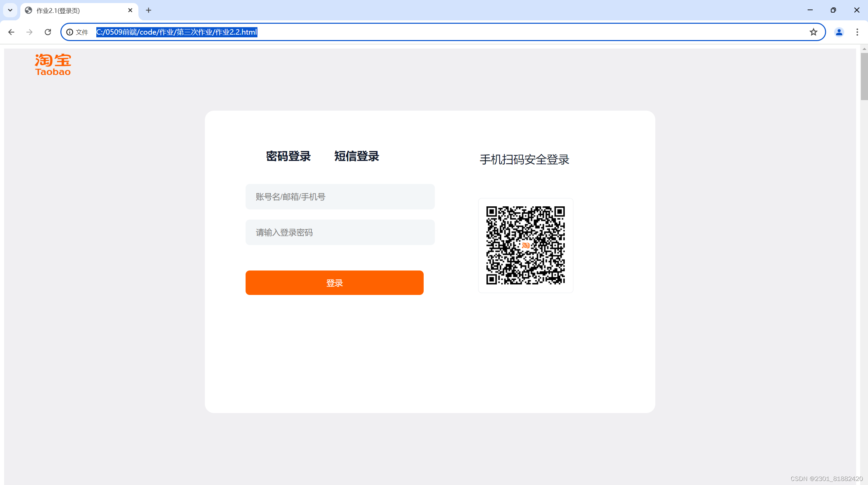The image size is (868, 485).
Task: View site info icon beside 文件
Action: click(70, 32)
